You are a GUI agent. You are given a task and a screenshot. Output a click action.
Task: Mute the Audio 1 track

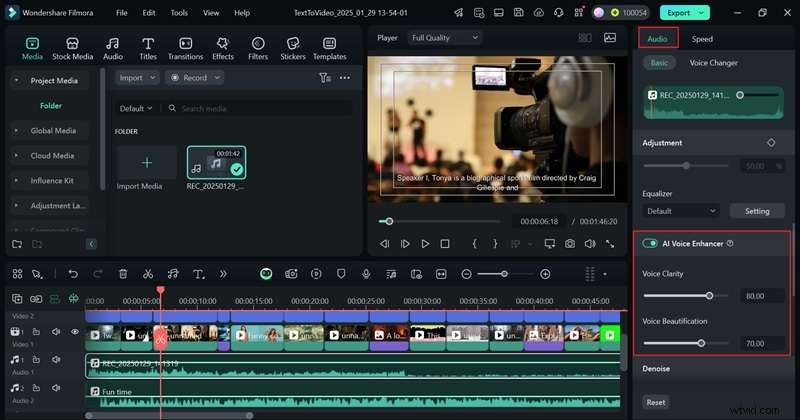click(x=56, y=360)
